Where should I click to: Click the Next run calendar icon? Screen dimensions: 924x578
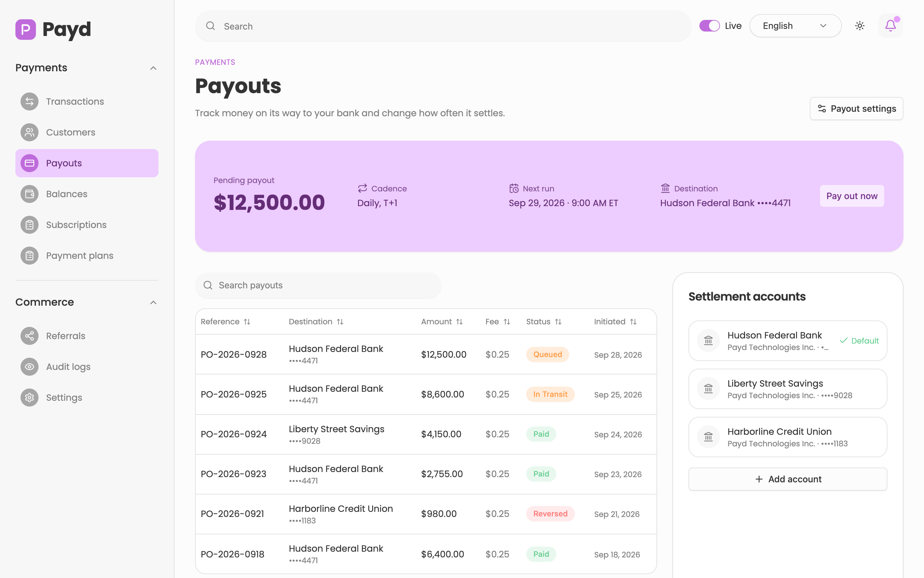pyautogui.click(x=514, y=188)
